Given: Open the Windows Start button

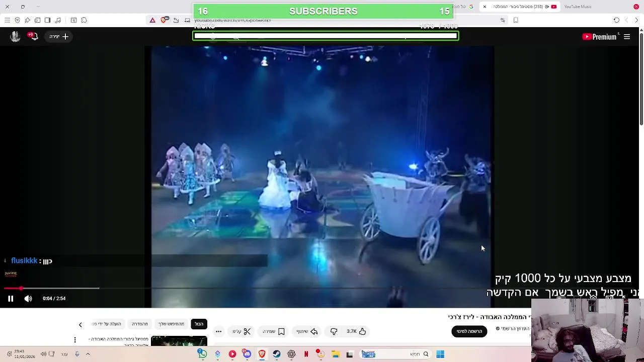Looking at the screenshot, I should coord(440,354).
